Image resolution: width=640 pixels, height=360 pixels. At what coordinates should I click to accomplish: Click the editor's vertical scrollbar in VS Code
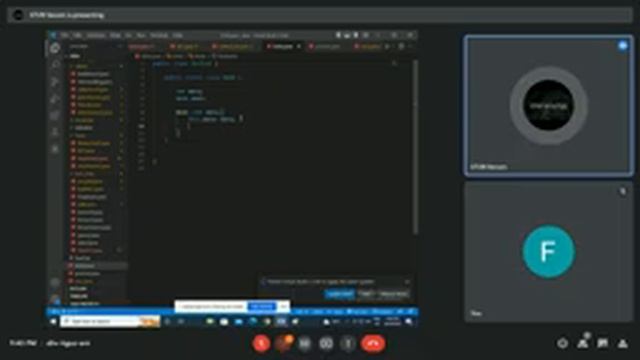(415, 147)
